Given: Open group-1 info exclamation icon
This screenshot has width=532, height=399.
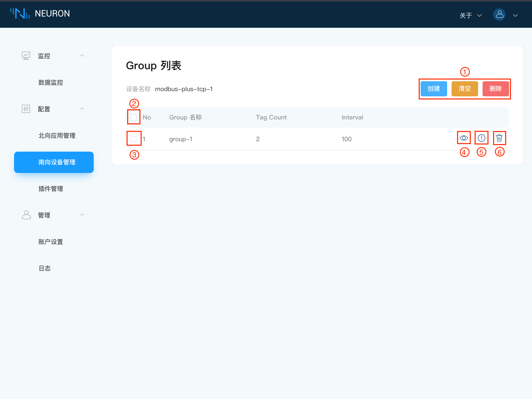Looking at the screenshot, I should pyautogui.click(x=481, y=138).
